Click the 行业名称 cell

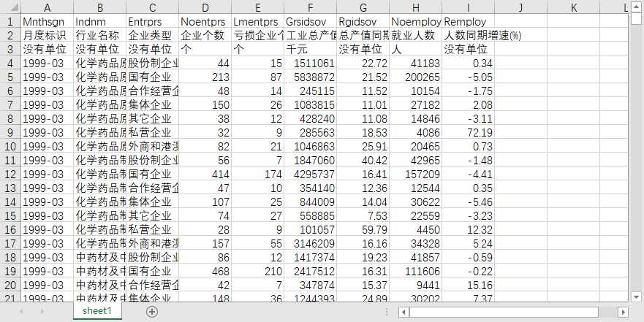pos(100,35)
